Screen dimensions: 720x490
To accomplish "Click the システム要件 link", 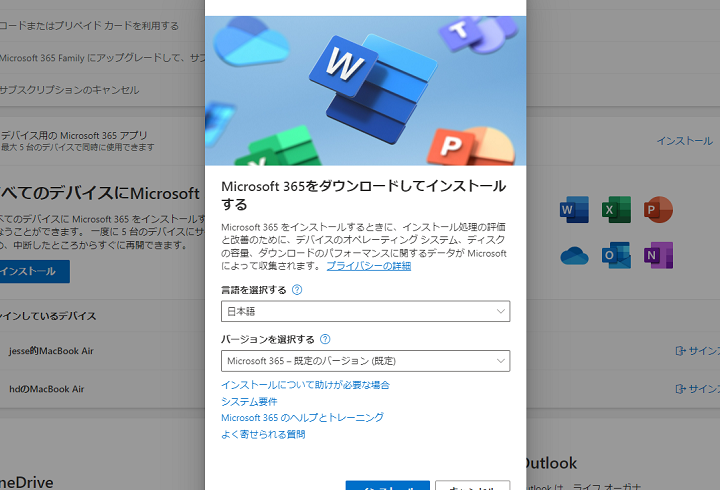I will (x=249, y=401).
